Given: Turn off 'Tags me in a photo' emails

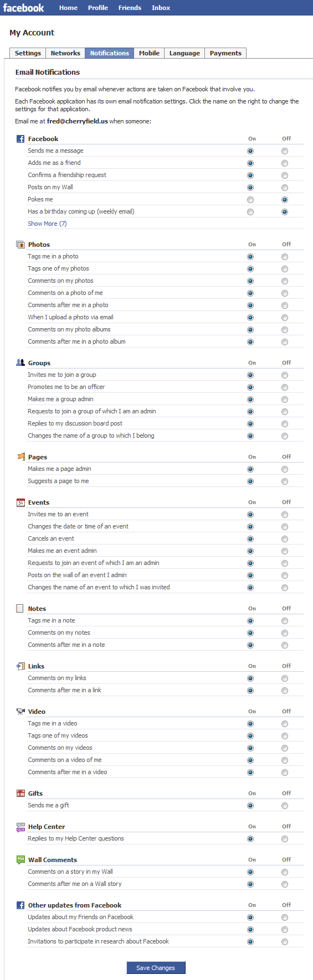Looking at the screenshot, I should coord(285,257).
